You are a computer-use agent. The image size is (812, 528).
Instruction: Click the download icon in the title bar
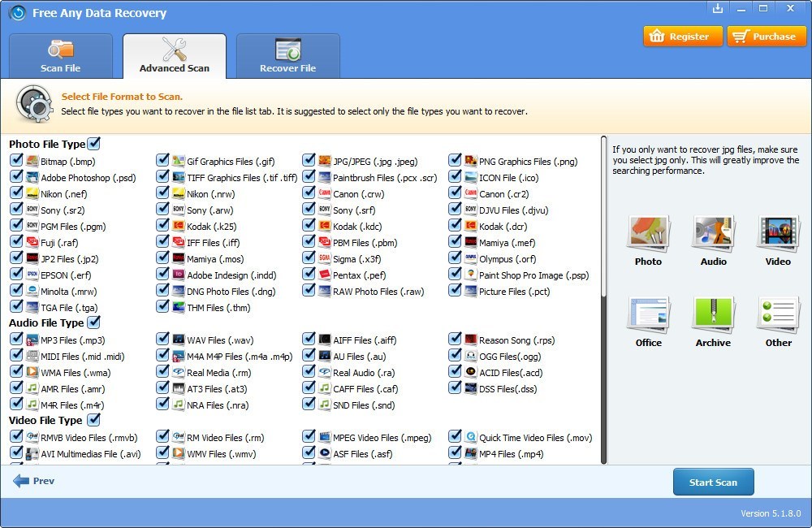pyautogui.click(x=719, y=9)
